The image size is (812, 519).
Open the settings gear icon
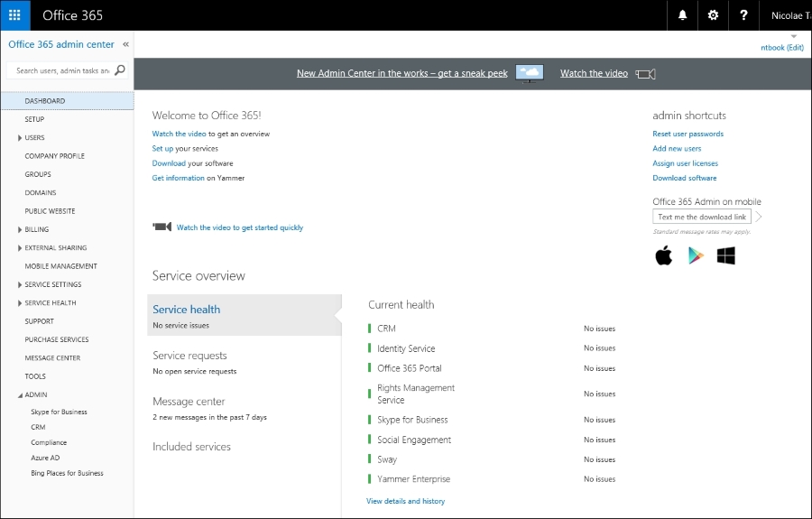coord(713,15)
